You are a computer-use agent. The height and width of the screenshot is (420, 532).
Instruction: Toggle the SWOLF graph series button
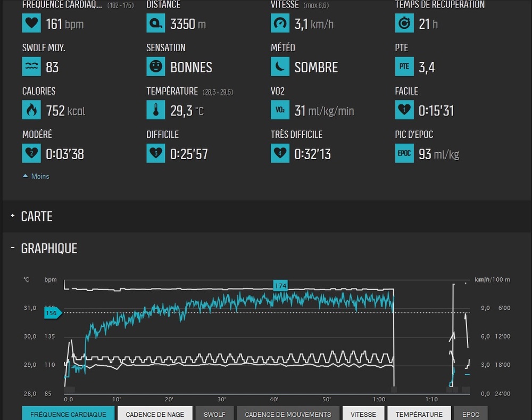214,414
